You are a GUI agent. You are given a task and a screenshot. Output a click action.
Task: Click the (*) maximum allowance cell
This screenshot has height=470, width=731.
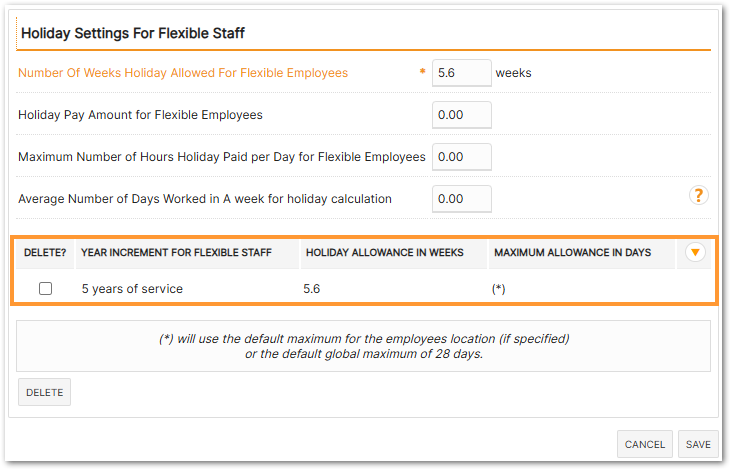tap(498, 289)
